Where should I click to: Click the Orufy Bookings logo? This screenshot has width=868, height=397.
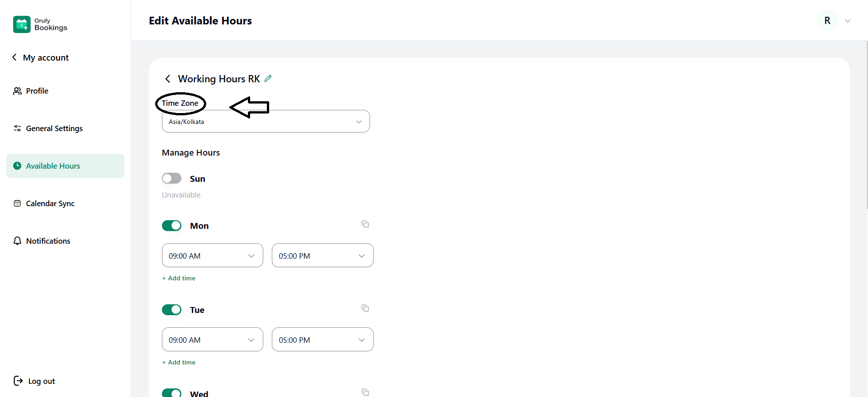coord(40,24)
